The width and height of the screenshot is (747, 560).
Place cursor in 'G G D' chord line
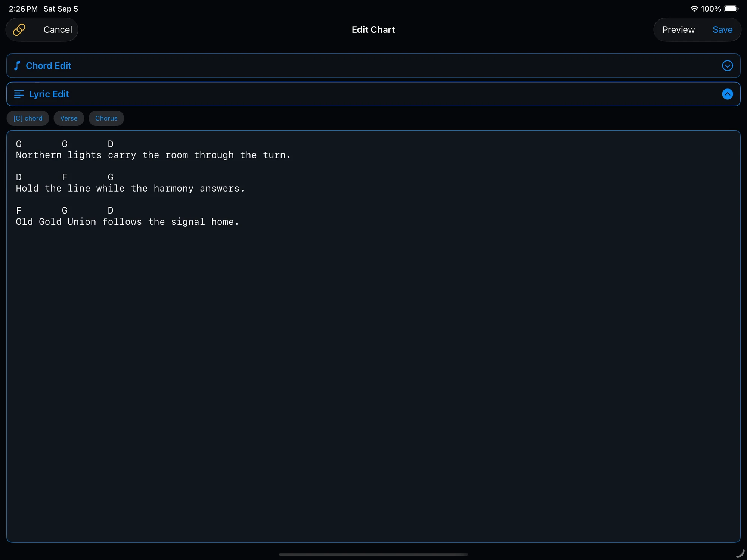(65, 144)
